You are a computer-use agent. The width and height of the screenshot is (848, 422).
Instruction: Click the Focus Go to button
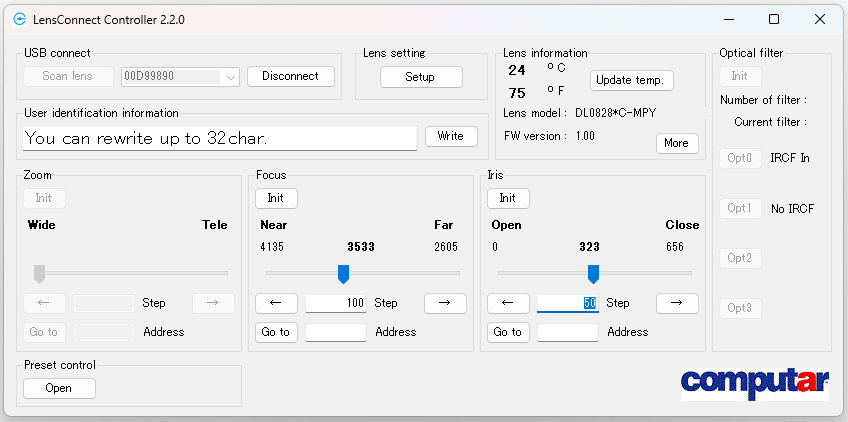[x=276, y=332]
